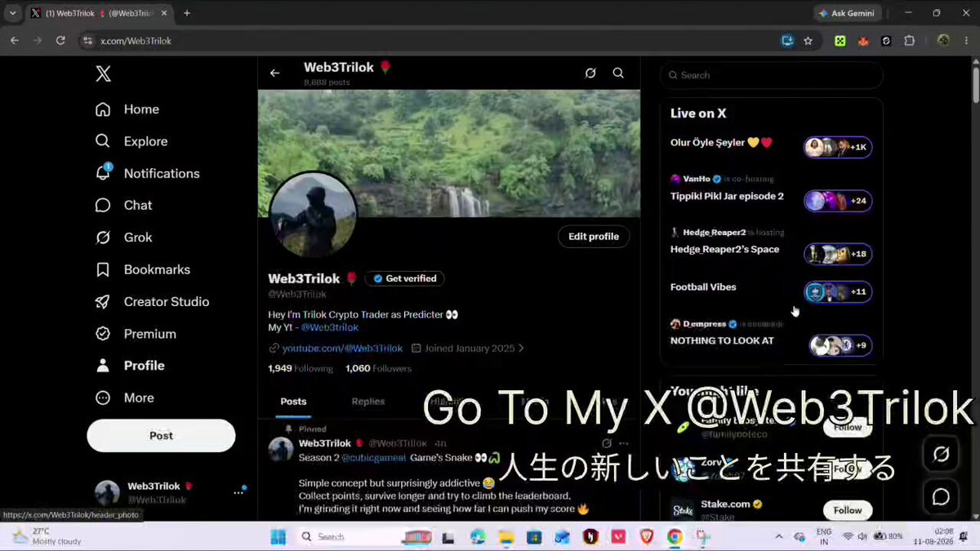The image size is (980, 551).
Task: Click the green extension icon
Action: pyautogui.click(x=840, y=40)
